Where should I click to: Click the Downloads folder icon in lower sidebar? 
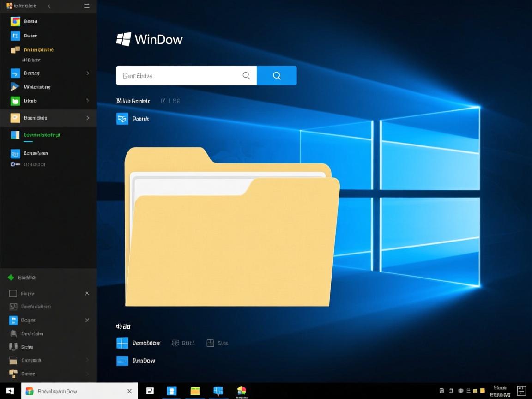[12, 360]
